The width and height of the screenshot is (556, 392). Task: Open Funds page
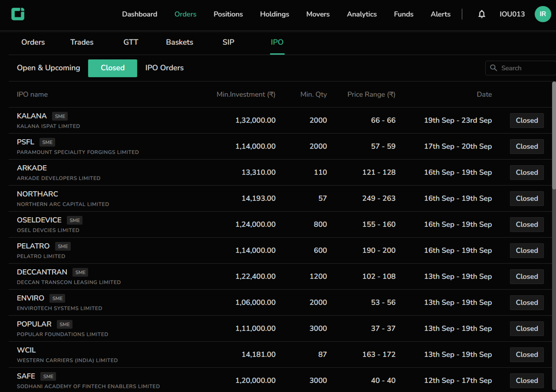pyautogui.click(x=403, y=14)
